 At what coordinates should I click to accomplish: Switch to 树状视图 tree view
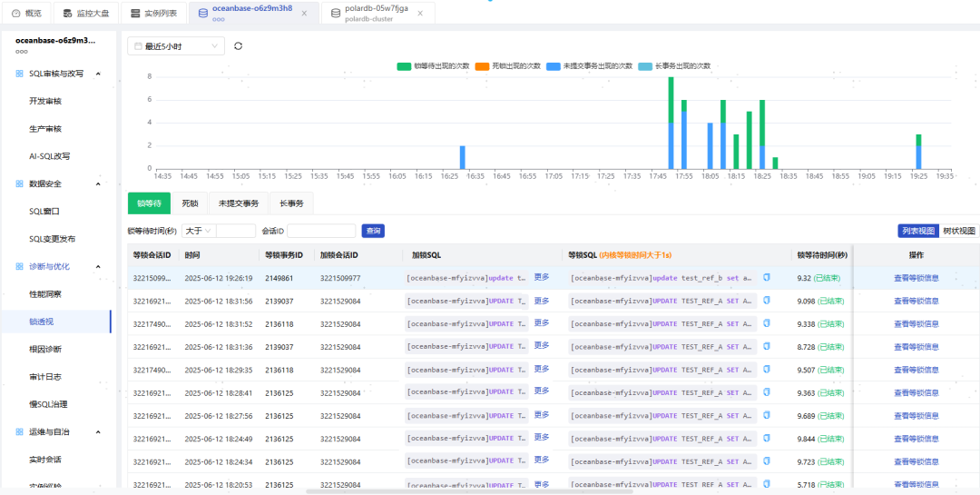[958, 231]
